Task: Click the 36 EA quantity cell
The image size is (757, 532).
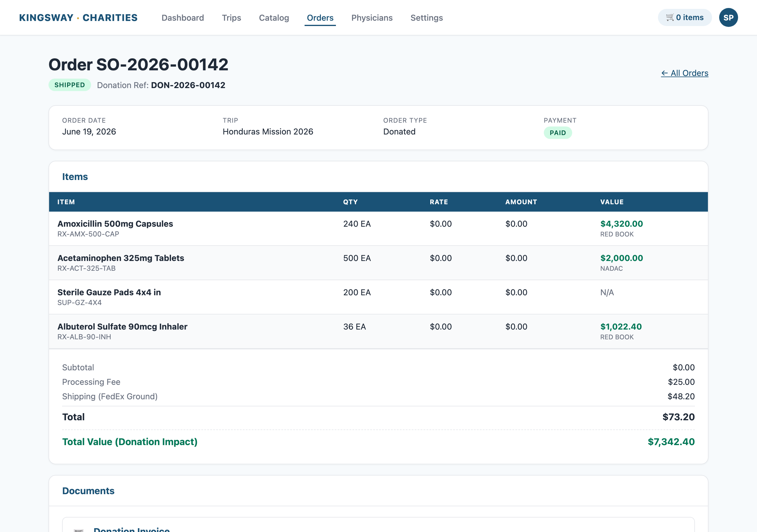Action: coord(355,327)
